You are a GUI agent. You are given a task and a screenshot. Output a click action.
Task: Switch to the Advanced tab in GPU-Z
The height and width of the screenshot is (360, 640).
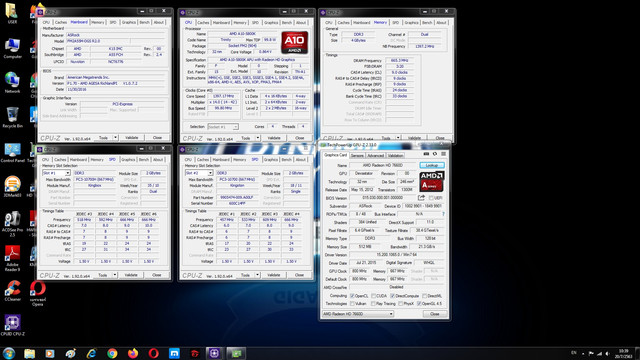(x=375, y=156)
